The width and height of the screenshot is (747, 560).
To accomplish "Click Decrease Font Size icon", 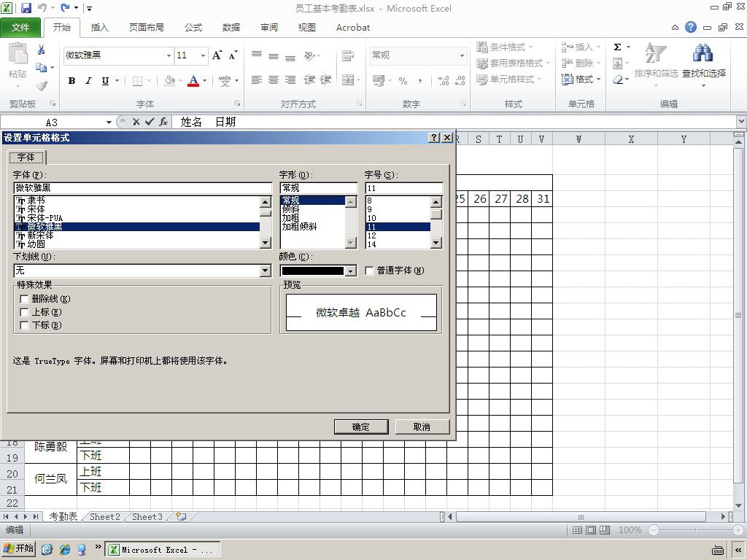I will coord(233,55).
